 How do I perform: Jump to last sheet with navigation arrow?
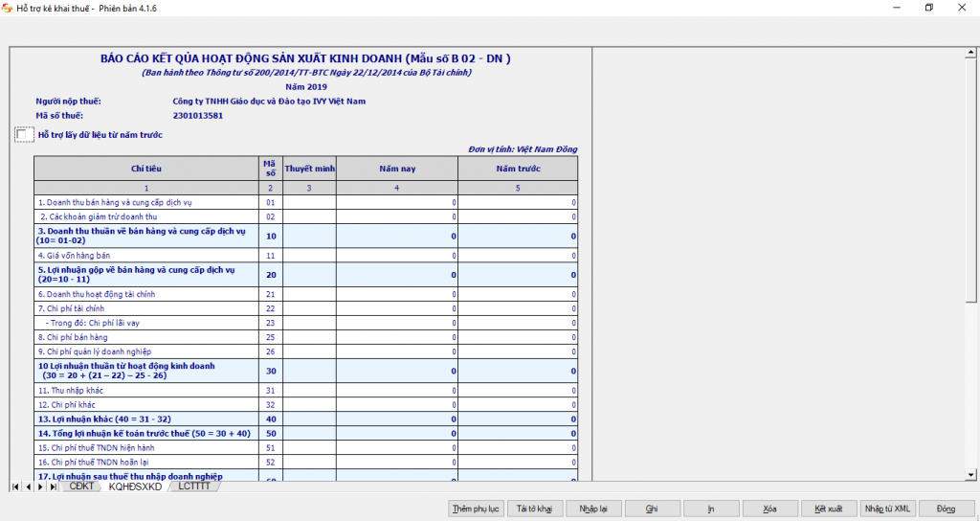[x=53, y=487]
